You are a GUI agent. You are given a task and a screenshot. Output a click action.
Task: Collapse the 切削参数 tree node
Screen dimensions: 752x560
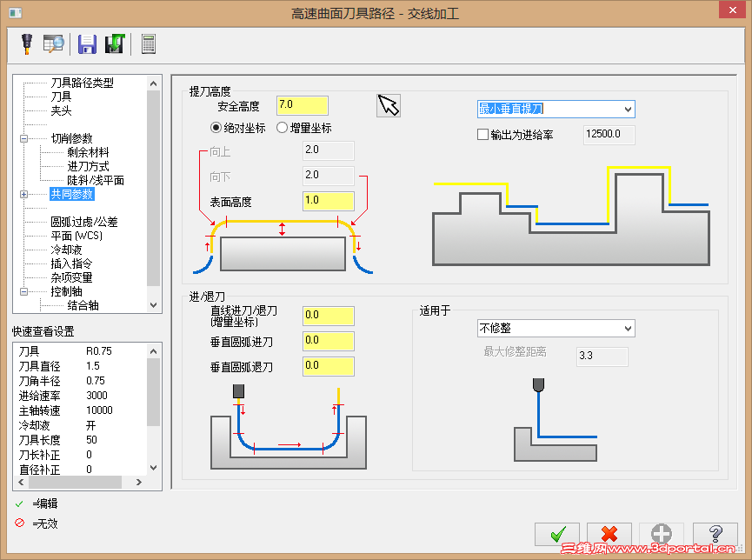pos(24,138)
